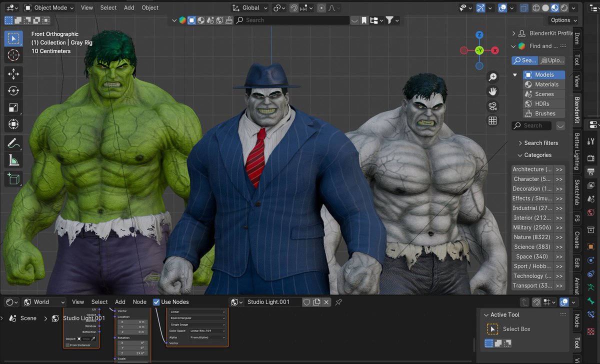Open Color Space Linear Rec.709 dropdown
Screen dimensions: 600x364
point(207,331)
